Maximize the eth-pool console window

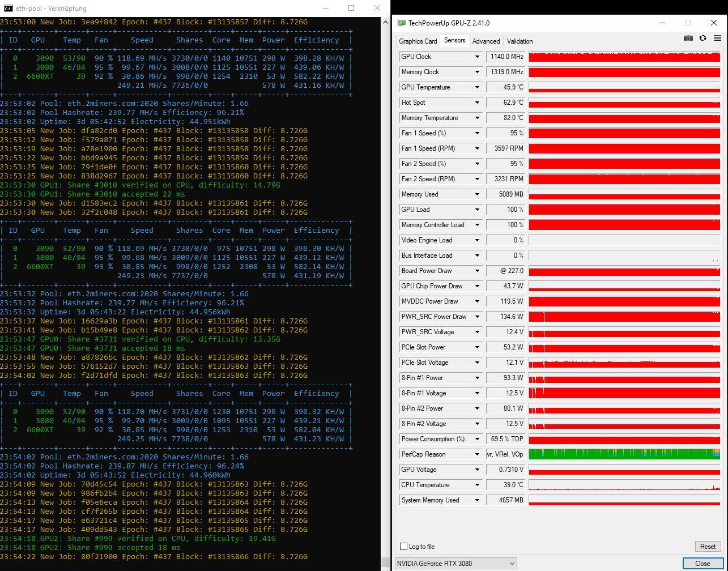(x=351, y=8)
